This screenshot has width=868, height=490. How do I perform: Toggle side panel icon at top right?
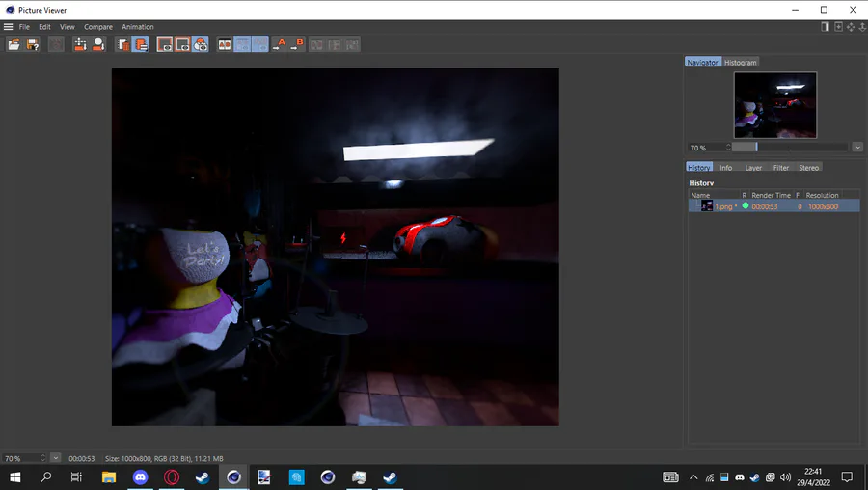(x=825, y=27)
